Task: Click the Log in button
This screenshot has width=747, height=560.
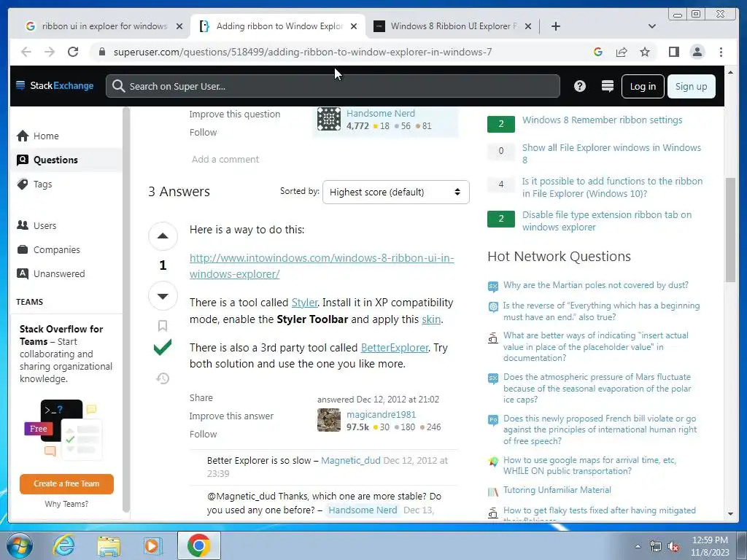Action: [x=643, y=86]
